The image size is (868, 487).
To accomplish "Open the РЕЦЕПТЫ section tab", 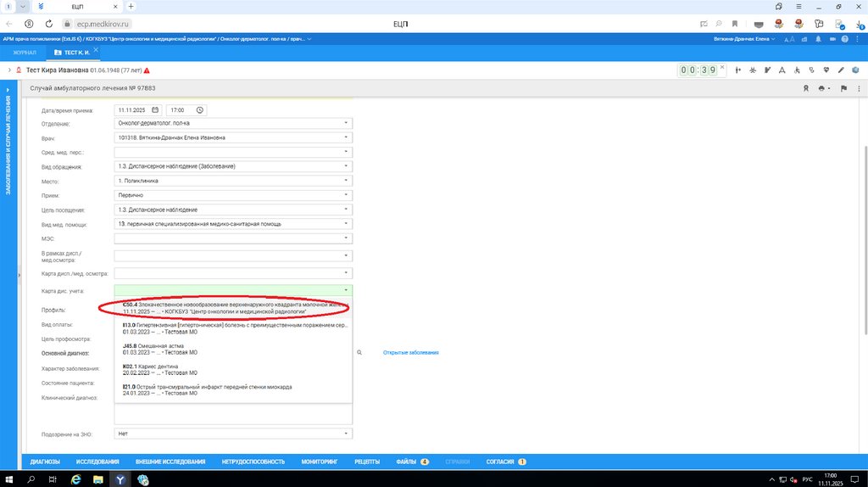I will click(367, 462).
